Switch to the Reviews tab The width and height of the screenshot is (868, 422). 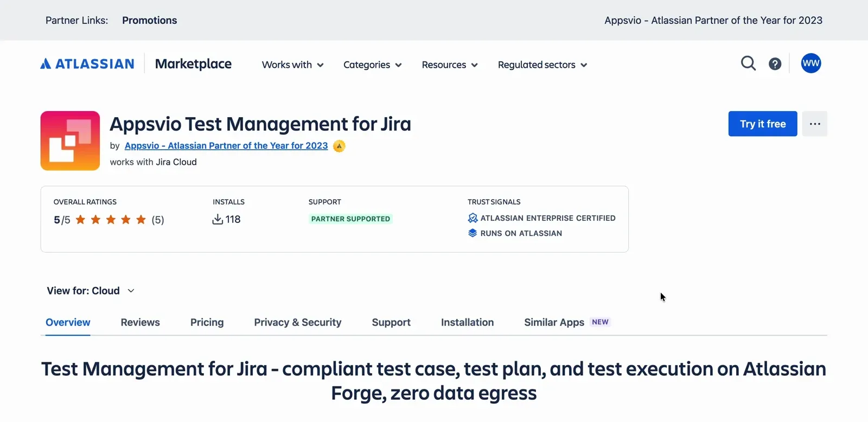click(x=140, y=322)
